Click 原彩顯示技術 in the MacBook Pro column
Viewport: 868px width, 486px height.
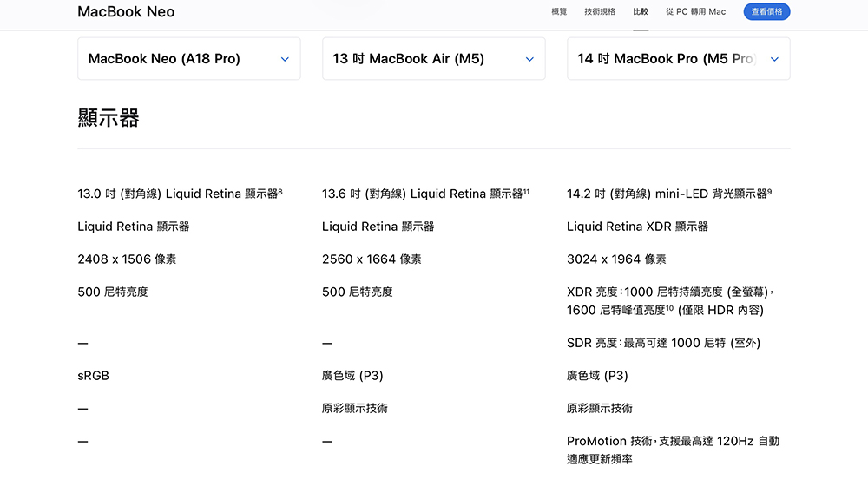click(600, 409)
